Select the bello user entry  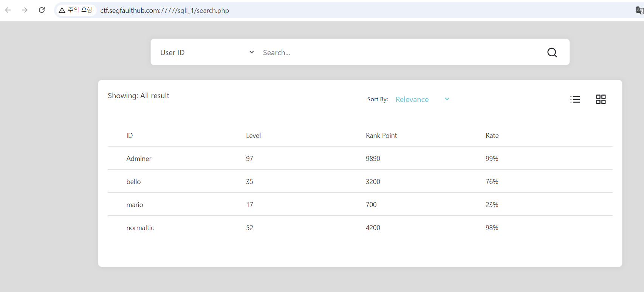click(x=133, y=182)
